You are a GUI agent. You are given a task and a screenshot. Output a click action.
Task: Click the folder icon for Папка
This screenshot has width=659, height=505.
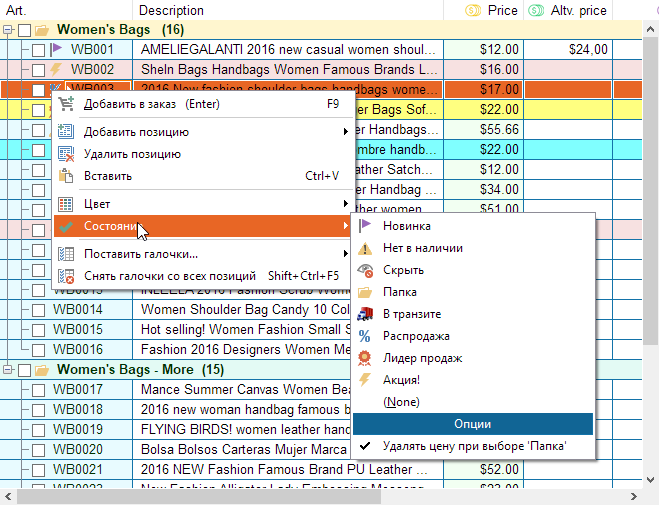365,292
